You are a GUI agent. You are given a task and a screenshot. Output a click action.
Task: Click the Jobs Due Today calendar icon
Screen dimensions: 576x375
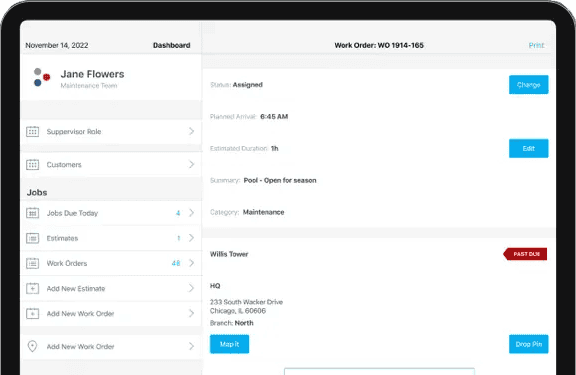pyautogui.click(x=33, y=213)
